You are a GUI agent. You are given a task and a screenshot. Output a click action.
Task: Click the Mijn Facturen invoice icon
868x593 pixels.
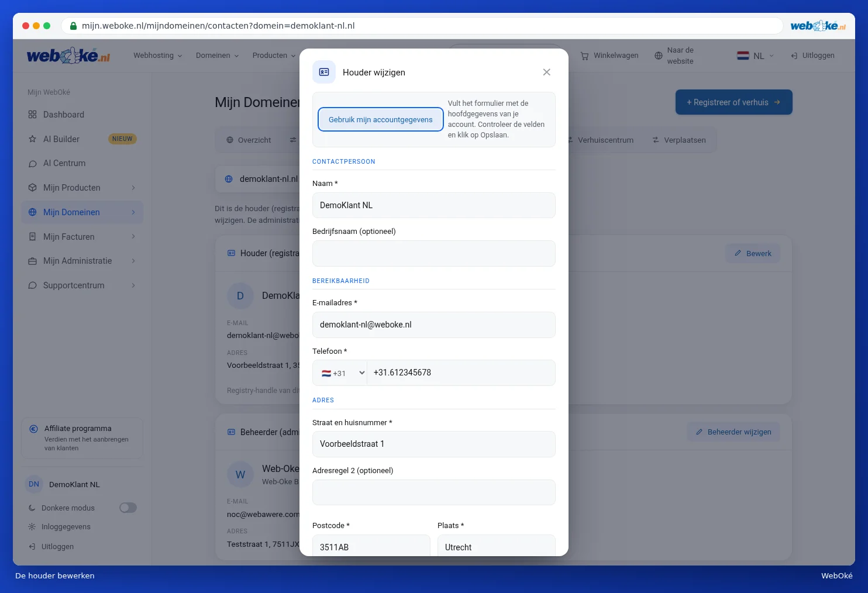33,237
